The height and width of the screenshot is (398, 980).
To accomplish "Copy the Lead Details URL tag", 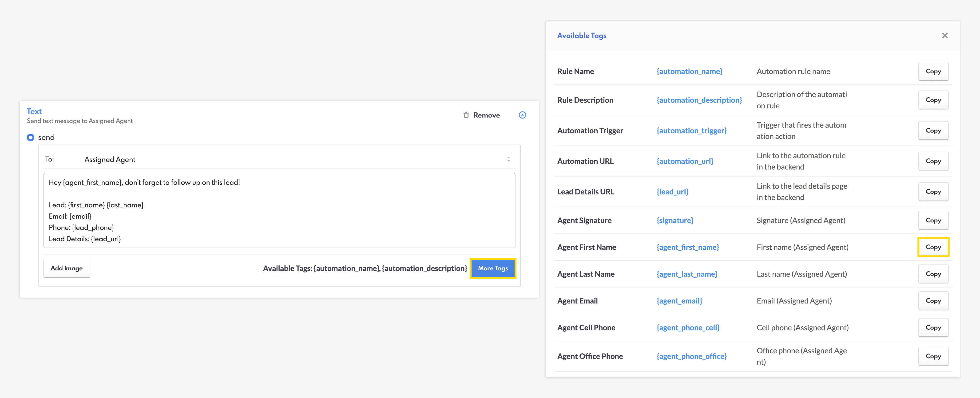I will (x=933, y=192).
